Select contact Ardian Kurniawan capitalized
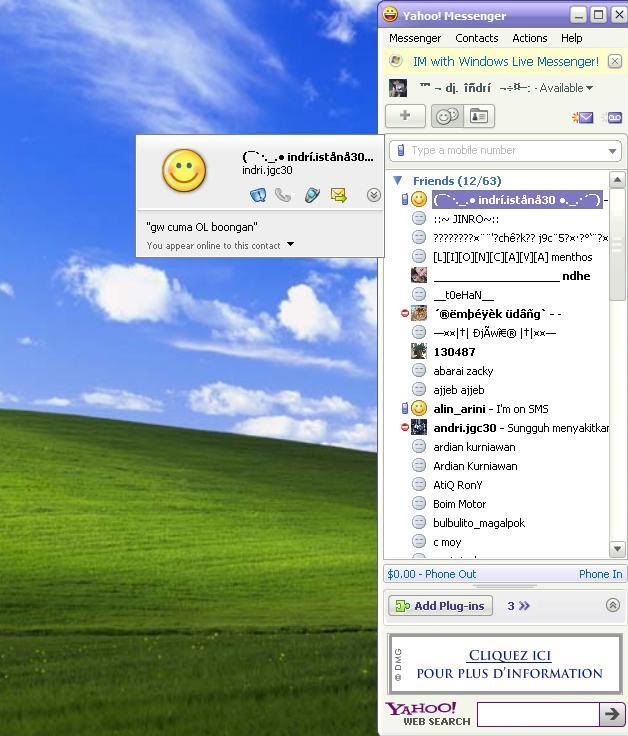The height and width of the screenshot is (736, 628). coord(475,466)
